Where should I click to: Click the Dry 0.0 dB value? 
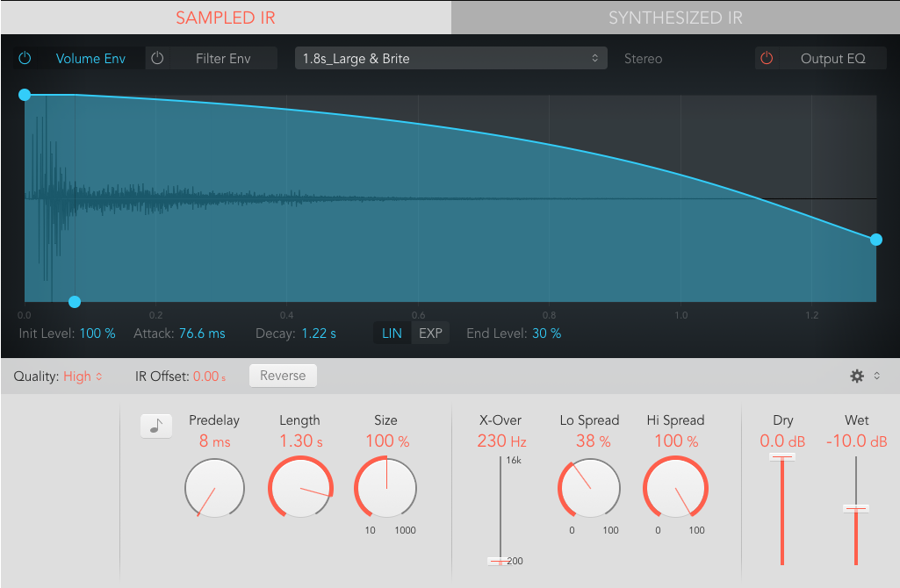pyautogui.click(x=782, y=441)
